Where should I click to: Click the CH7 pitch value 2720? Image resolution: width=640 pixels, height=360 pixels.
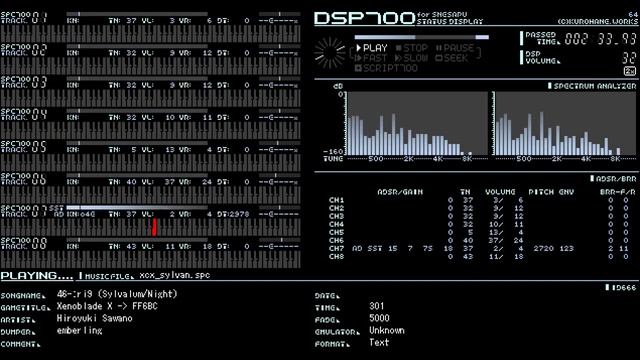point(543,248)
